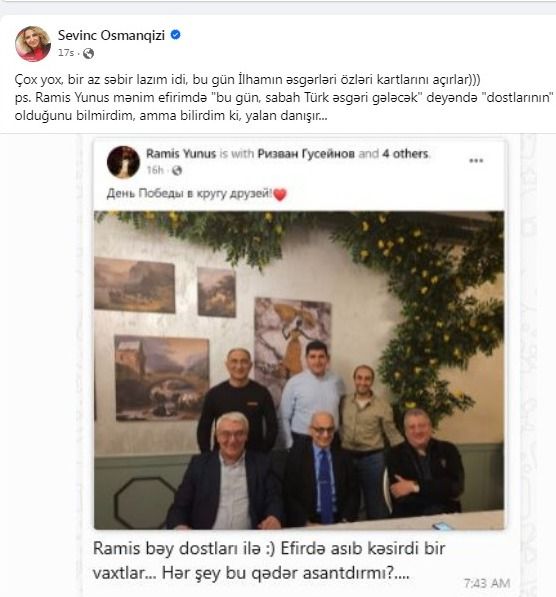Click the 'День Победы в кругу друзей' caption
The height and width of the screenshot is (597, 556).
tap(189, 194)
